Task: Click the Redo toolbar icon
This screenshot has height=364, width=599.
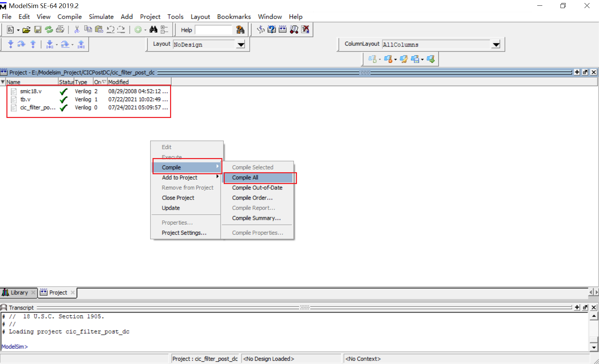Action: click(x=121, y=30)
